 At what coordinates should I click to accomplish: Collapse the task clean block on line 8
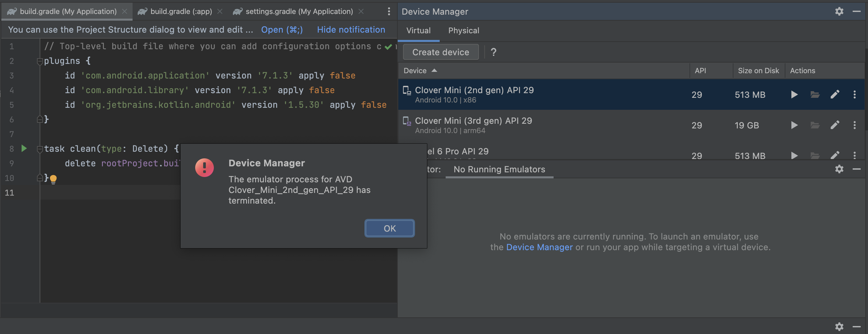tap(39, 149)
